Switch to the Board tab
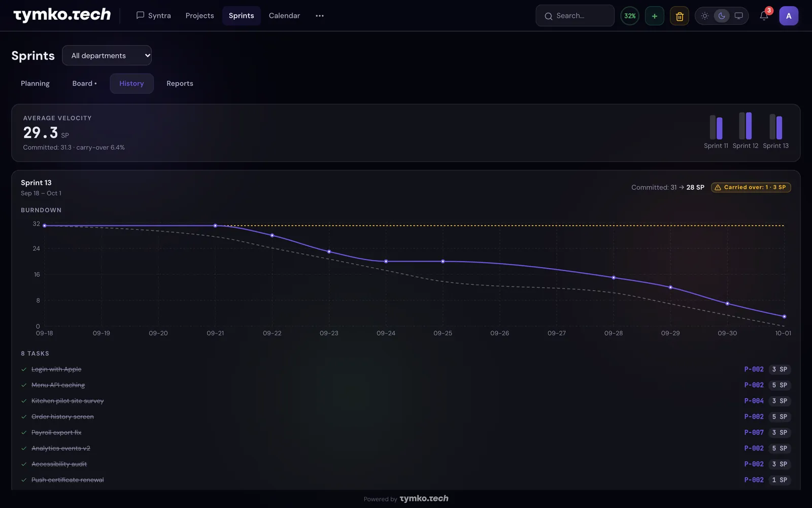 pos(84,83)
